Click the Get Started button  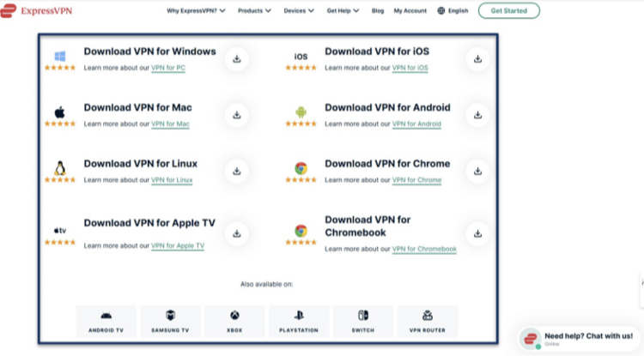[509, 10]
